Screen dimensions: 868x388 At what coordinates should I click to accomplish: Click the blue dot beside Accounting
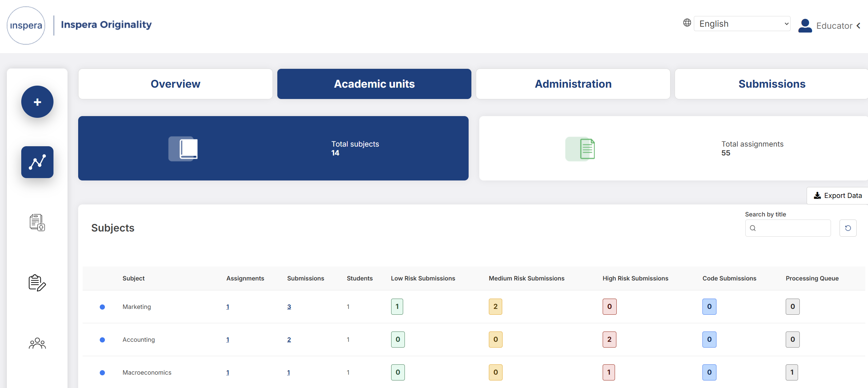point(102,340)
